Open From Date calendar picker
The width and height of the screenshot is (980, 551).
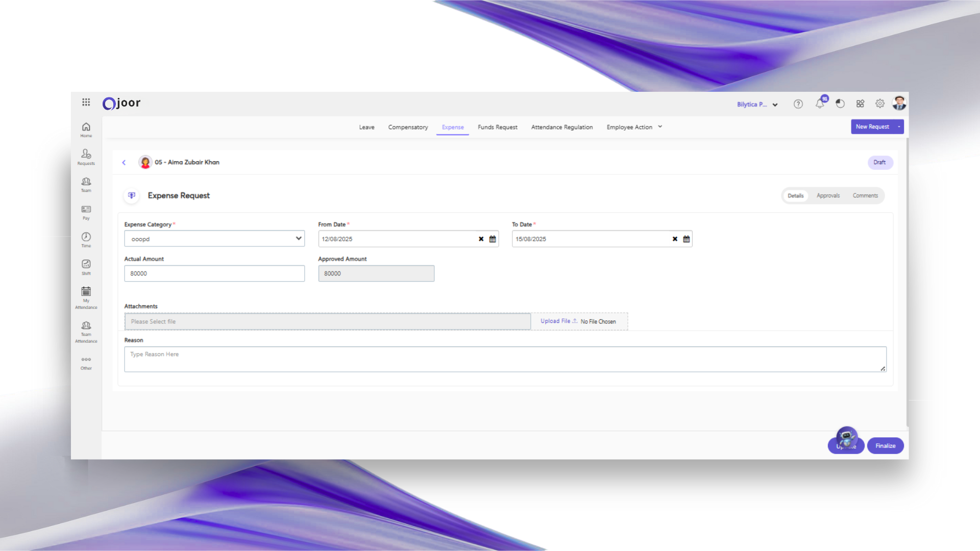tap(493, 239)
